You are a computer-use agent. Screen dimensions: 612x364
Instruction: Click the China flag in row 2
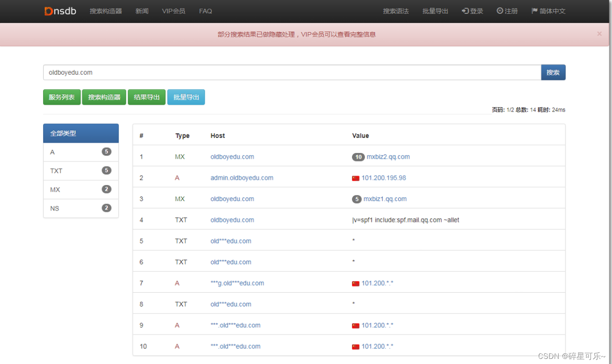point(356,178)
